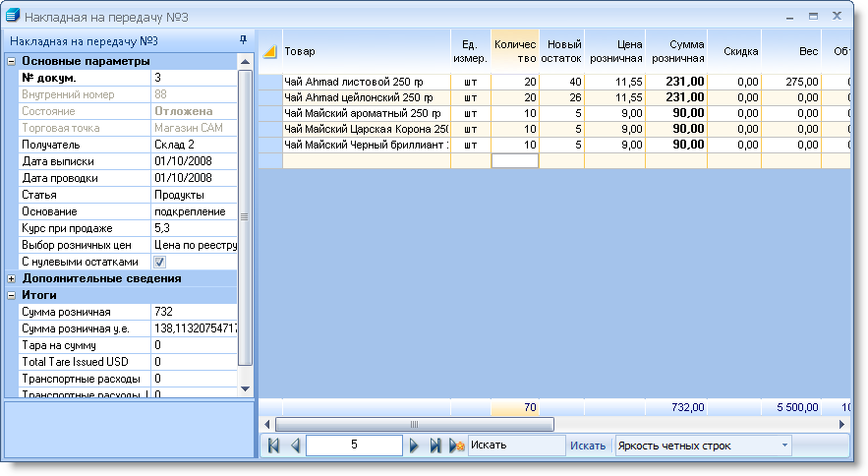Click Торговая точка value Магазин САМ
Viewport: 868px width, 476px height.
194,128
